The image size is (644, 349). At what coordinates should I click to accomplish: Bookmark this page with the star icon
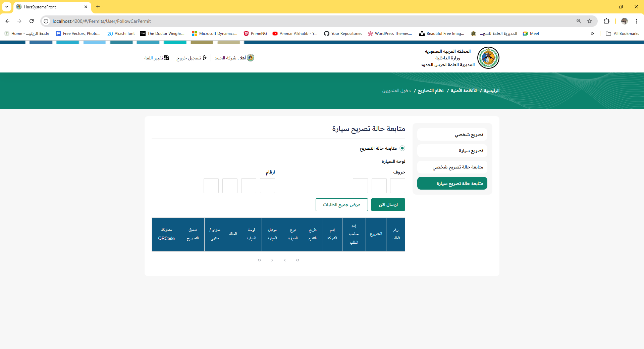pyautogui.click(x=590, y=21)
